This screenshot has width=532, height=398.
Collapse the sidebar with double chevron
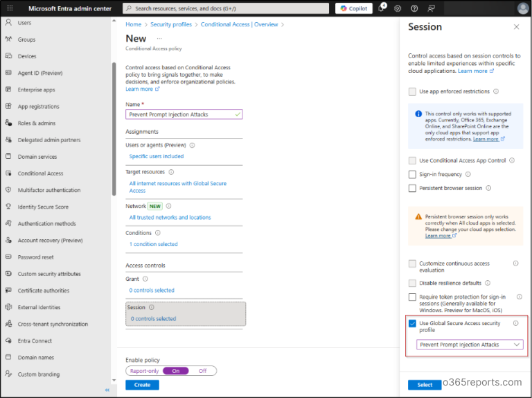click(107, 390)
